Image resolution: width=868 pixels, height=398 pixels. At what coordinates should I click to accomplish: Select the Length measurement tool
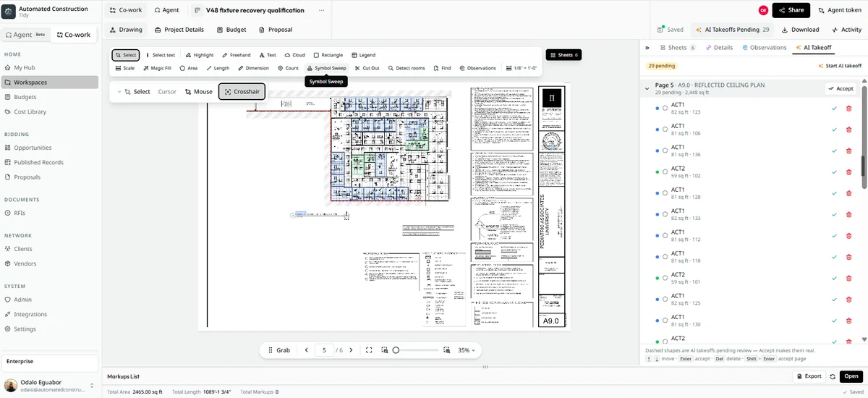pos(218,68)
